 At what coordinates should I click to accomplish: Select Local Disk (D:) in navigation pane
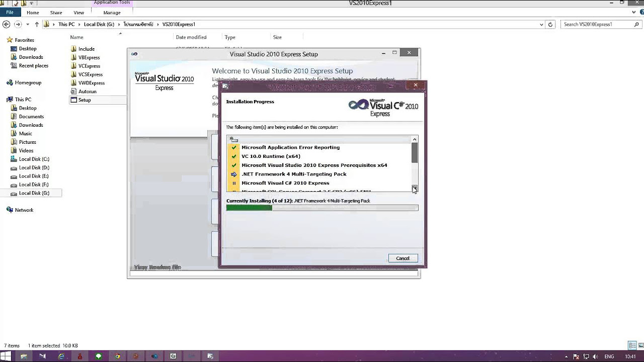34,167
